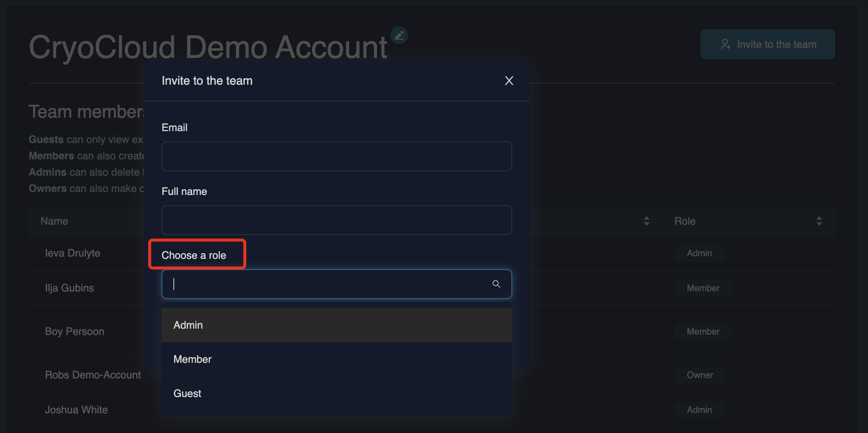
Task: Click the magnifier icon in role field
Action: click(496, 284)
